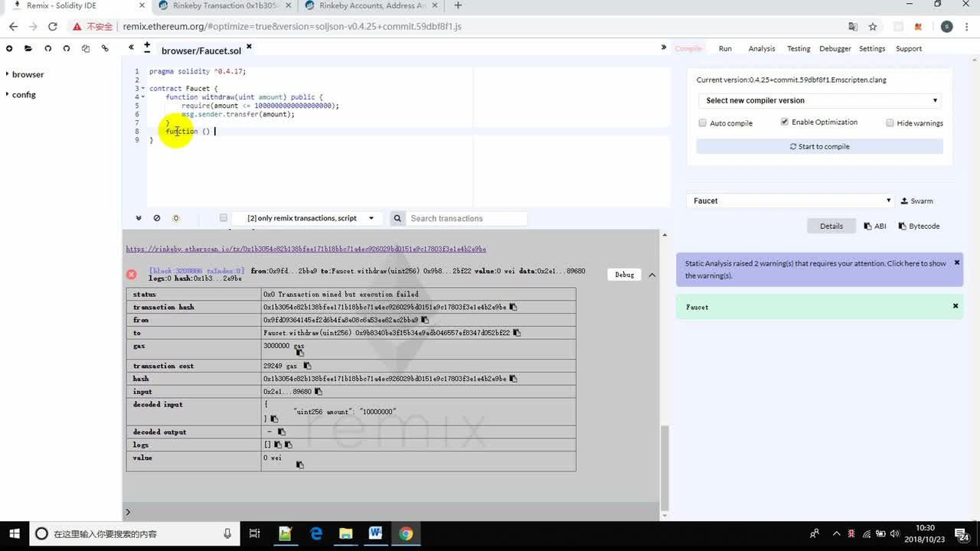Copy the hash row value
980x551 pixels.
513,379
